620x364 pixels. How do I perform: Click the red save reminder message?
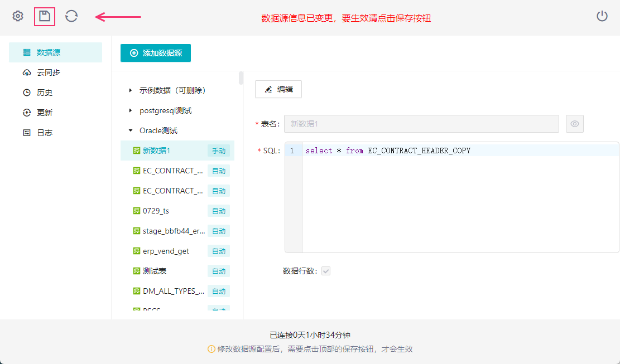click(x=346, y=18)
